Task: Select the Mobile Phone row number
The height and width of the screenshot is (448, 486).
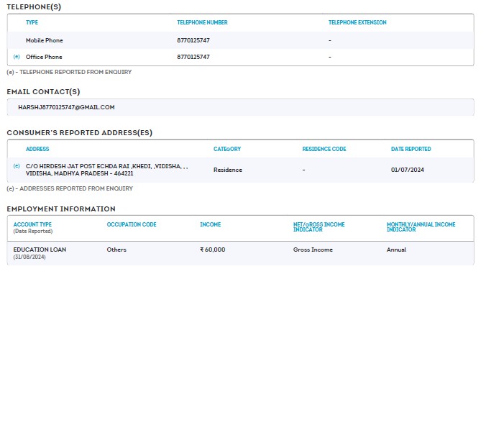Action: [x=193, y=40]
